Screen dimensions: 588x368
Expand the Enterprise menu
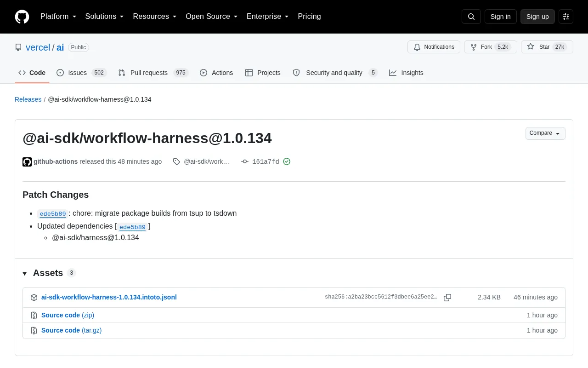pyautogui.click(x=268, y=17)
